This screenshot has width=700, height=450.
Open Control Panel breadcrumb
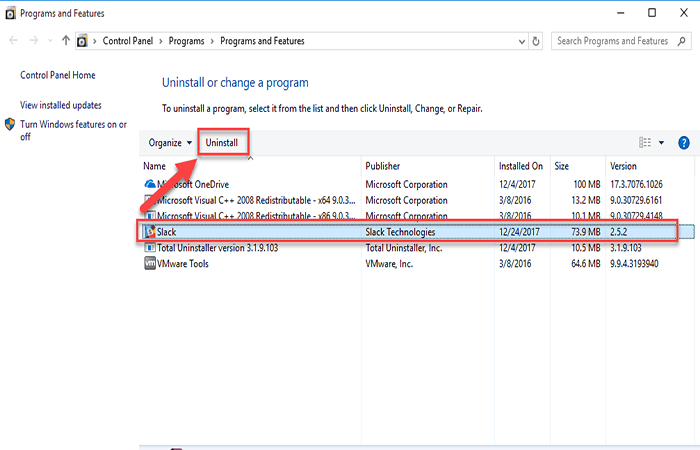tap(128, 41)
